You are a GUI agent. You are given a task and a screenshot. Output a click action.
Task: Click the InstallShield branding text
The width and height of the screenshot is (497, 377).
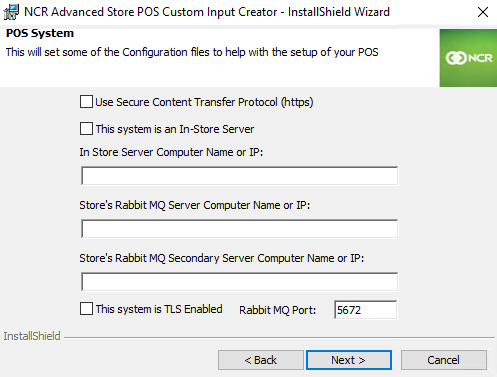32,336
